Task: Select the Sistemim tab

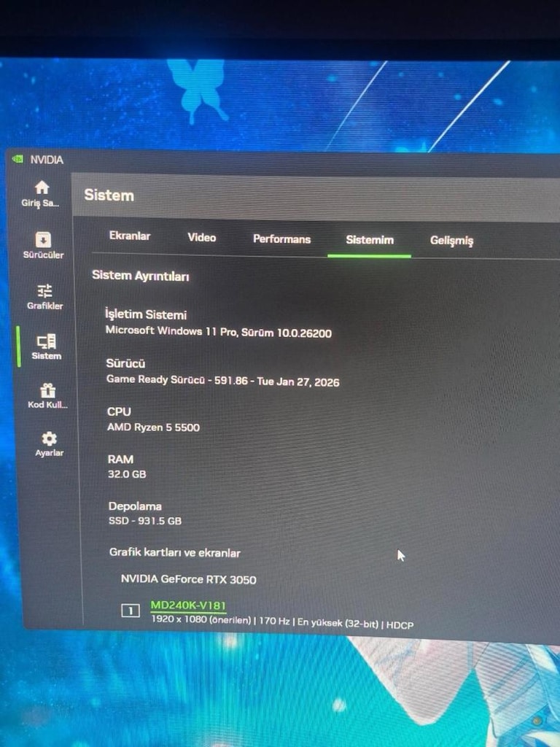Action: tap(370, 240)
